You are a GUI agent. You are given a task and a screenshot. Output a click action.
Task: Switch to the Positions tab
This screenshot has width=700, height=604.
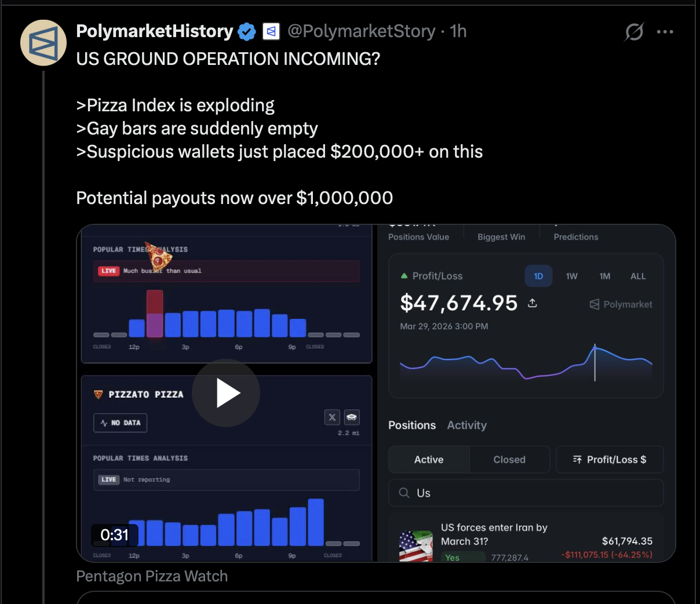coord(412,425)
